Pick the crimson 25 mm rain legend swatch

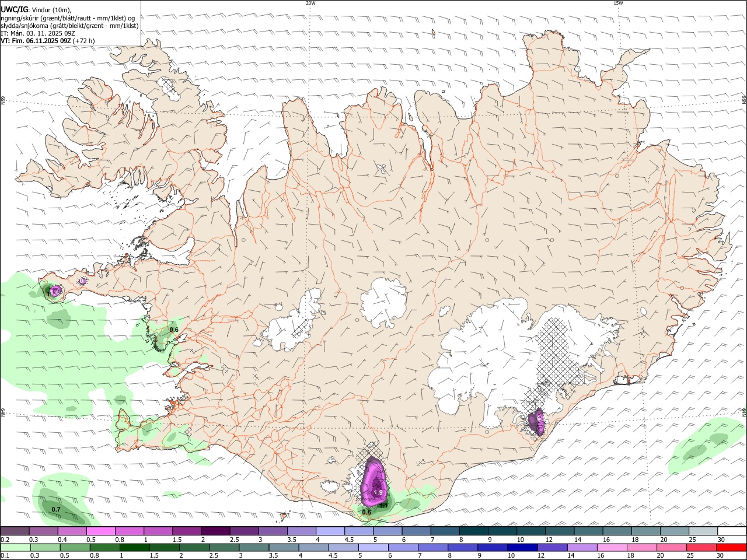pyautogui.click(x=702, y=547)
